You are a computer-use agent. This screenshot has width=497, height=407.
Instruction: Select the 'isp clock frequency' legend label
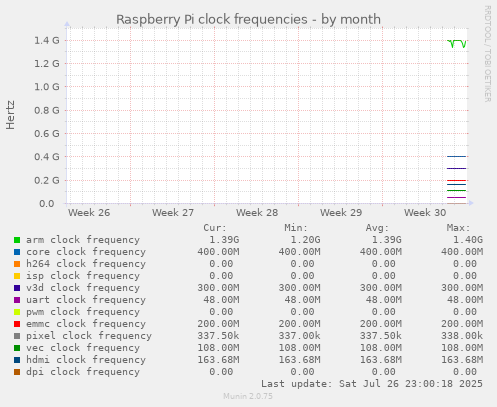[83, 276]
